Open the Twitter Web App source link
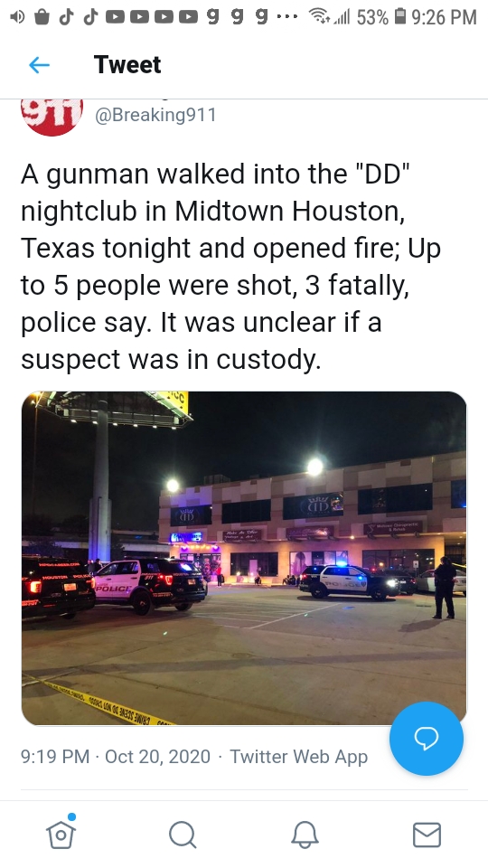488x868 pixels. click(299, 756)
